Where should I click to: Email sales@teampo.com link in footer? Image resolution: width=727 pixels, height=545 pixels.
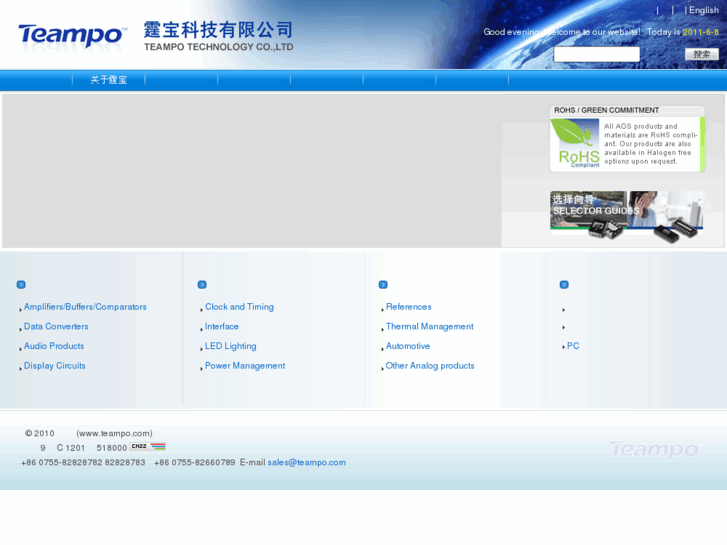pos(306,462)
